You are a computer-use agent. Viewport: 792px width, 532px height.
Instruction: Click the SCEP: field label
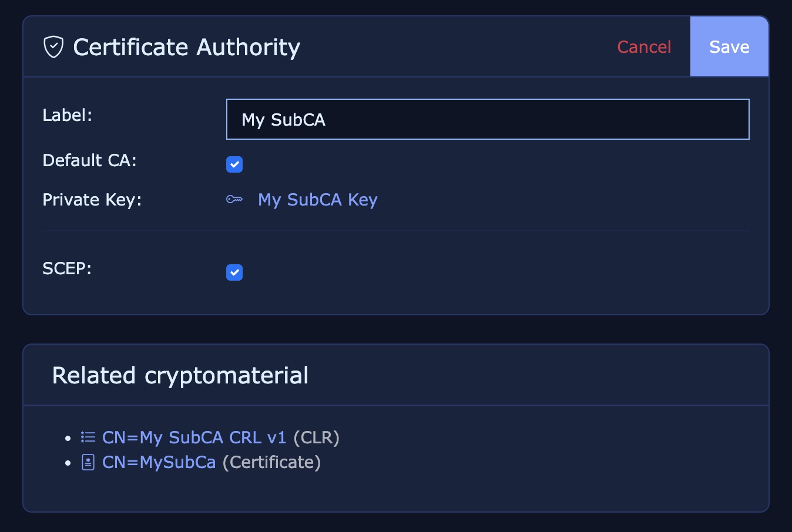pyautogui.click(x=67, y=268)
